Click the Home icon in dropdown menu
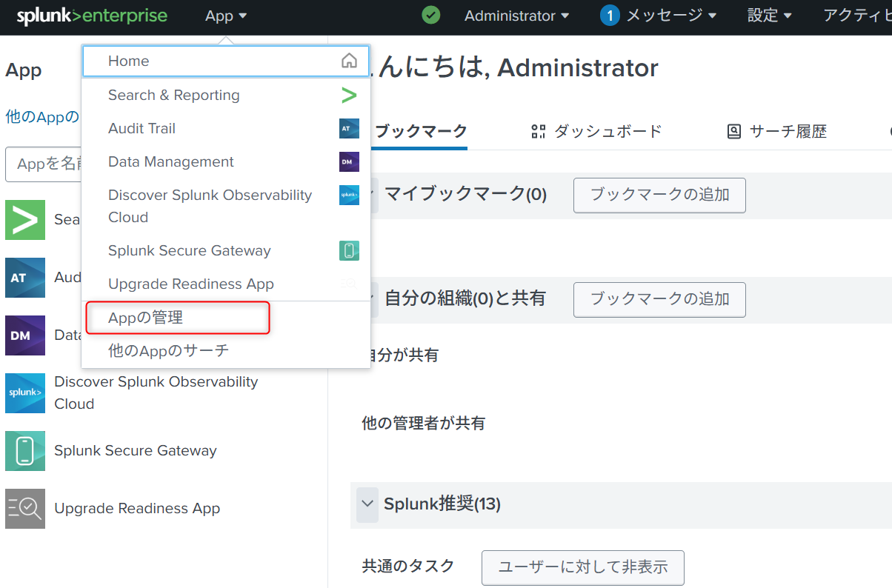The height and width of the screenshot is (588, 892). (x=349, y=61)
